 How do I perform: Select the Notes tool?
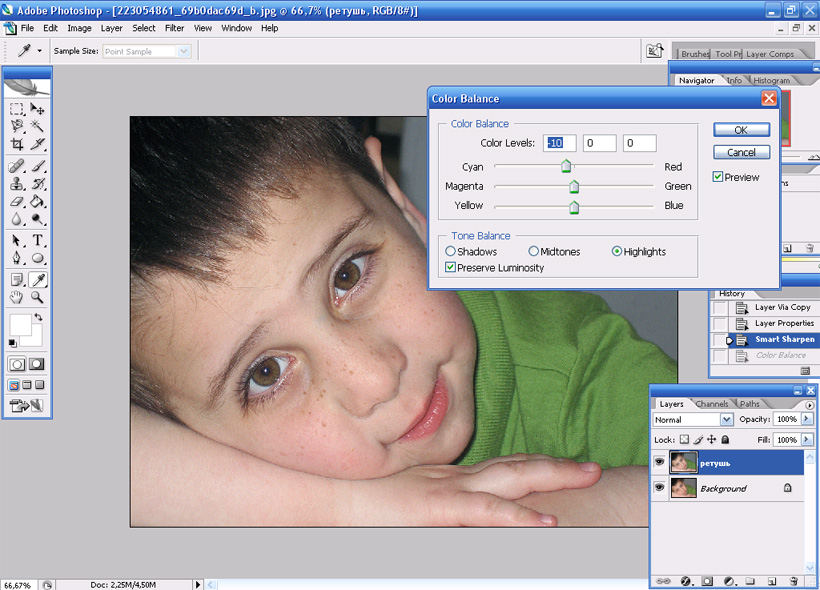click(x=17, y=280)
